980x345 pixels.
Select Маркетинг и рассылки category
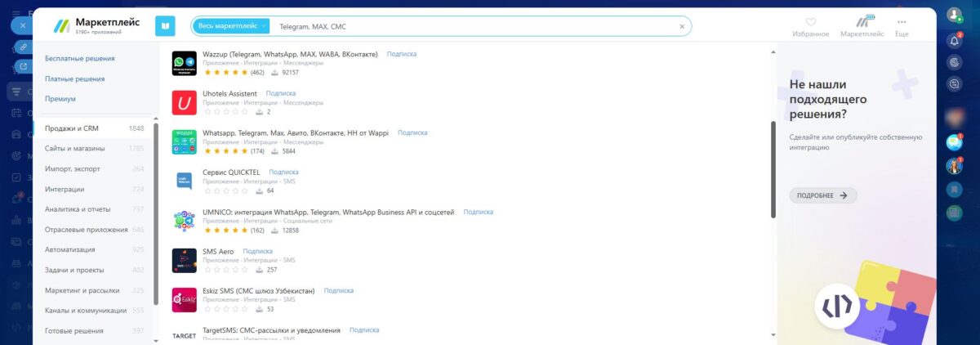93,290
